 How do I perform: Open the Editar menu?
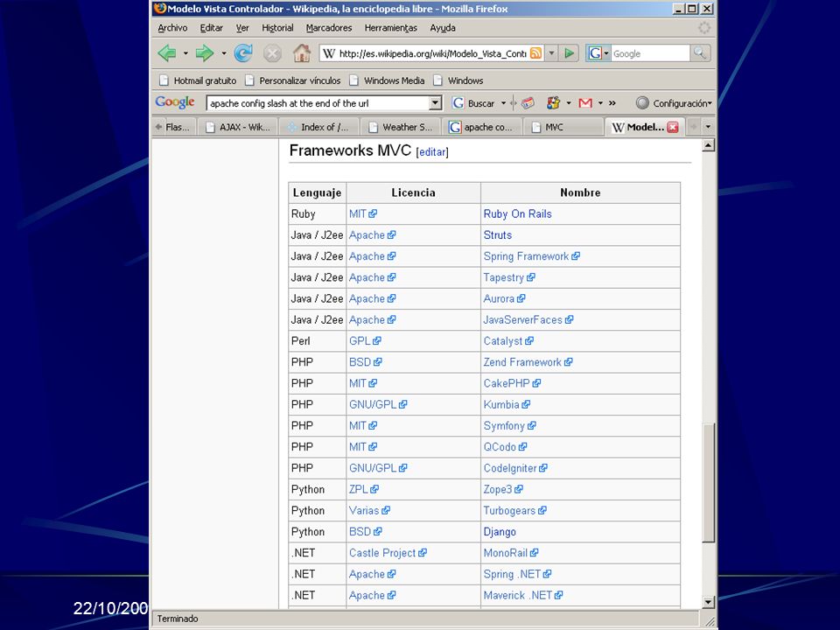211,28
